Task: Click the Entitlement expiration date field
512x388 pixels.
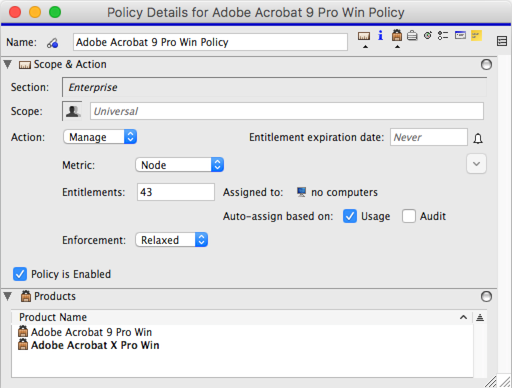Action: coord(429,137)
